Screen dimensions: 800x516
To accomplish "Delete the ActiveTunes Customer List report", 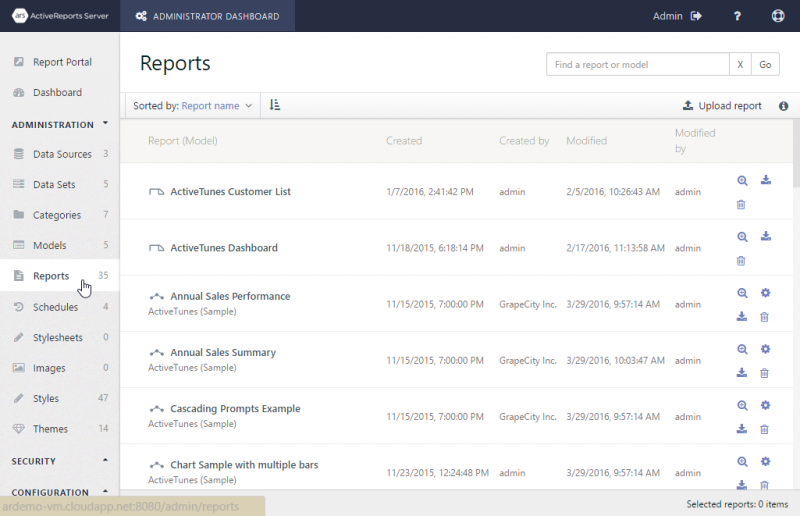I will tap(741, 205).
